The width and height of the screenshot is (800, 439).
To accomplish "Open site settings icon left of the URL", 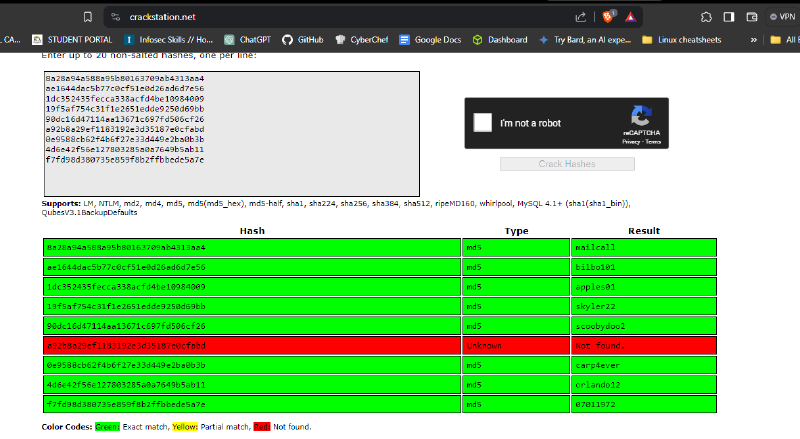I will tap(116, 17).
